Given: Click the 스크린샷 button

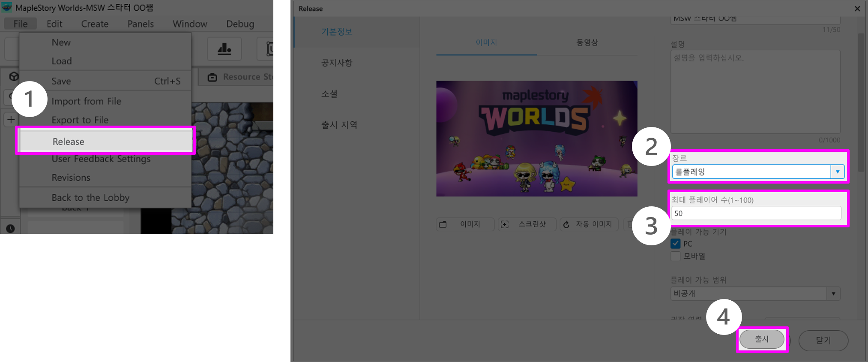Looking at the screenshot, I should tap(527, 224).
